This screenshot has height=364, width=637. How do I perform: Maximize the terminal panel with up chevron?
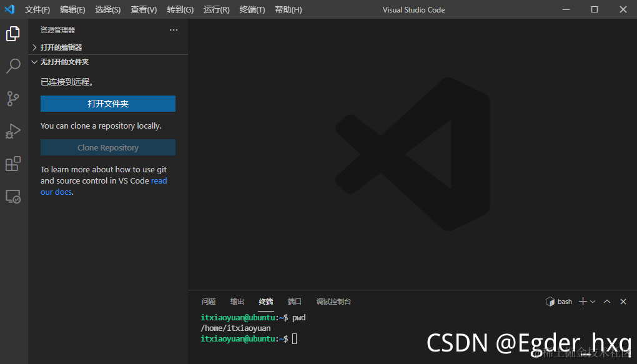click(x=607, y=302)
